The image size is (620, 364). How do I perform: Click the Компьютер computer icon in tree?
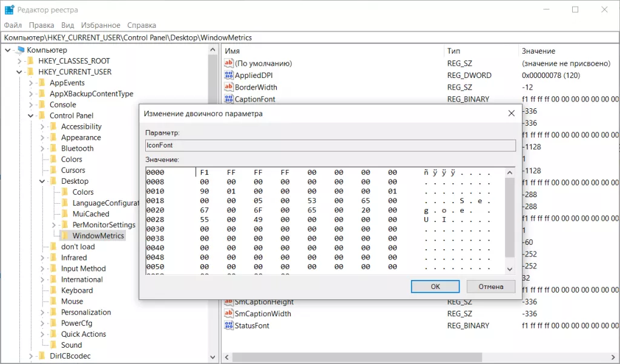click(20, 50)
